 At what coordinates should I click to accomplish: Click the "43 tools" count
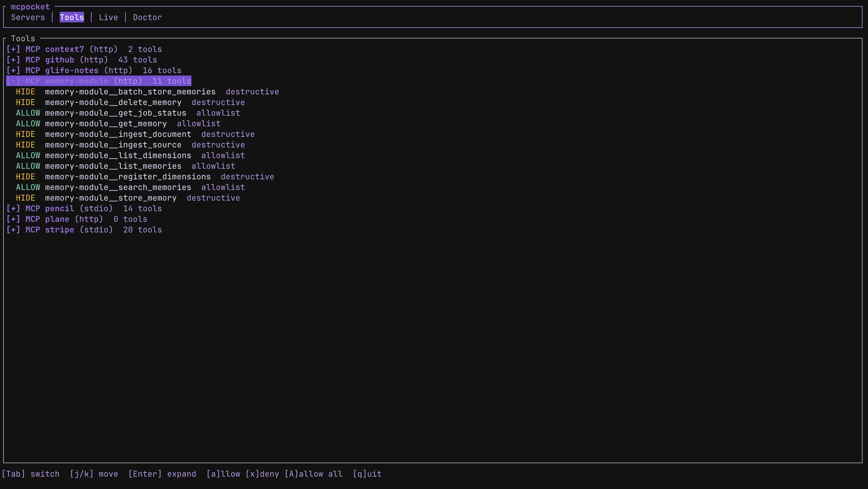click(138, 60)
